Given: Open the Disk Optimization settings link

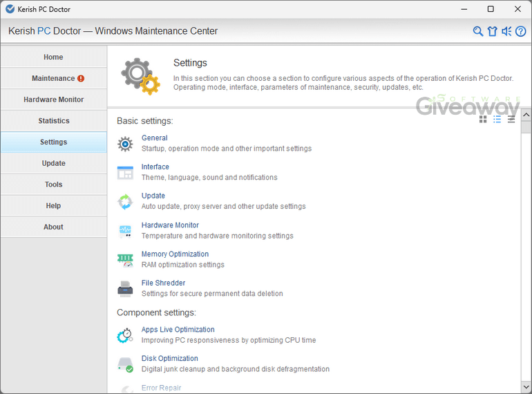Looking at the screenshot, I should [x=169, y=359].
